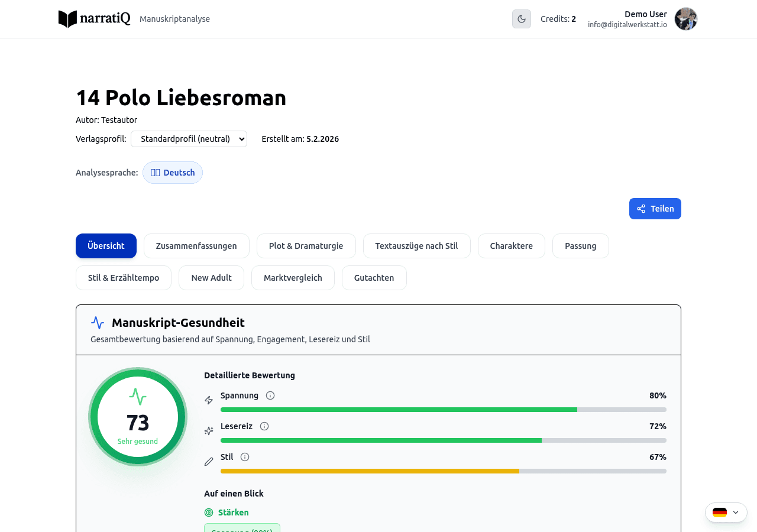Click info icon next to Spannung
This screenshot has height=532, width=757.
[x=270, y=395]
